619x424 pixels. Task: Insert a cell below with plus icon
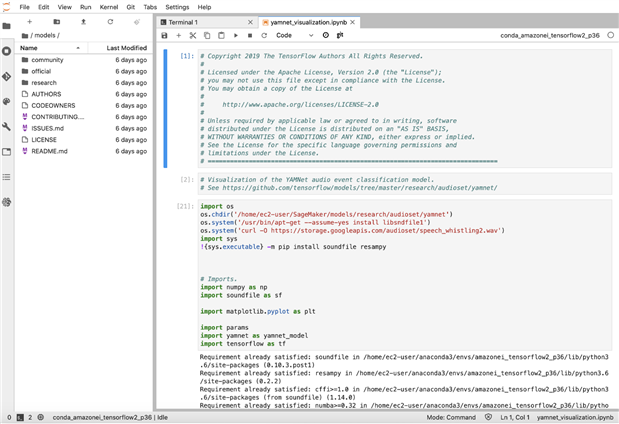tap(178, 36)
